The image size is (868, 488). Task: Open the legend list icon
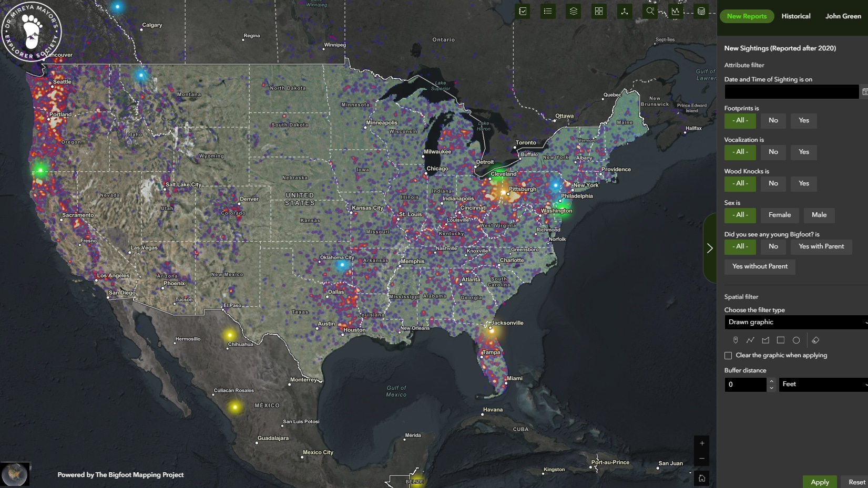[548, 11]
